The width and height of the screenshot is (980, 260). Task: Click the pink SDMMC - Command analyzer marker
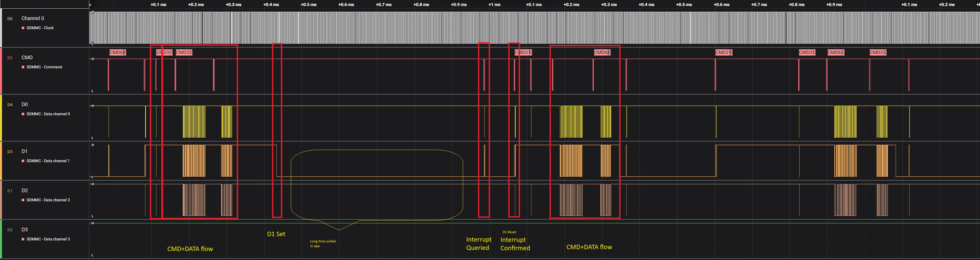(23, 67)
